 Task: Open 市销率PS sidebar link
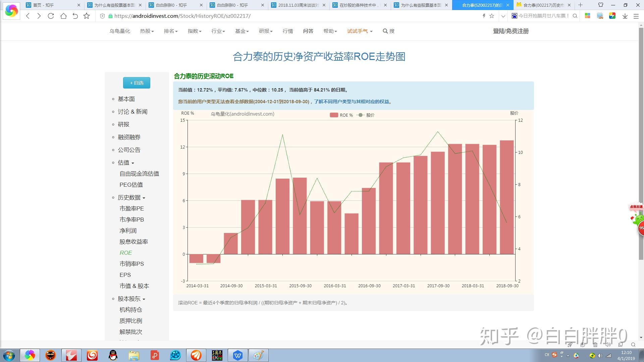[131, 264]
